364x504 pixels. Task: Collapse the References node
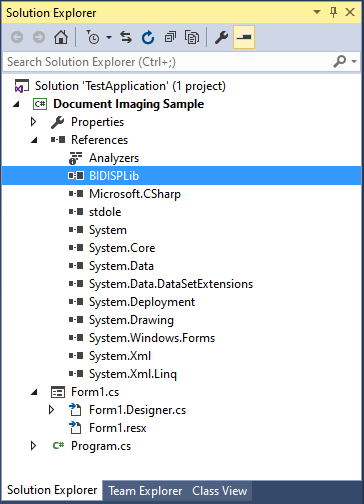[34, 140]
